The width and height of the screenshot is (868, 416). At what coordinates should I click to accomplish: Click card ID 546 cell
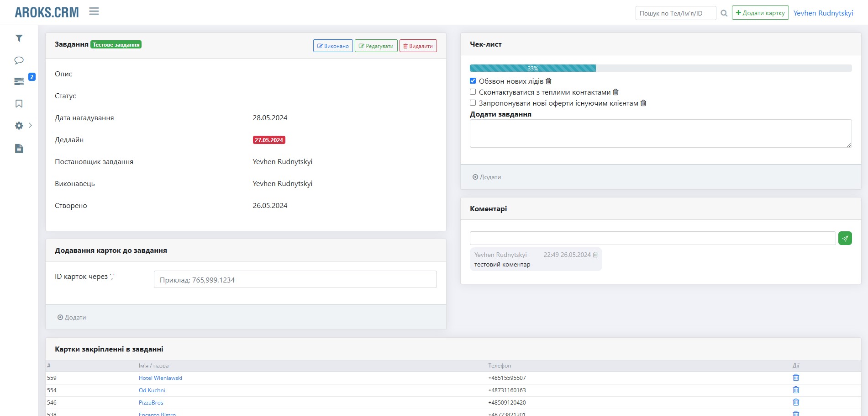click(52, 403)
